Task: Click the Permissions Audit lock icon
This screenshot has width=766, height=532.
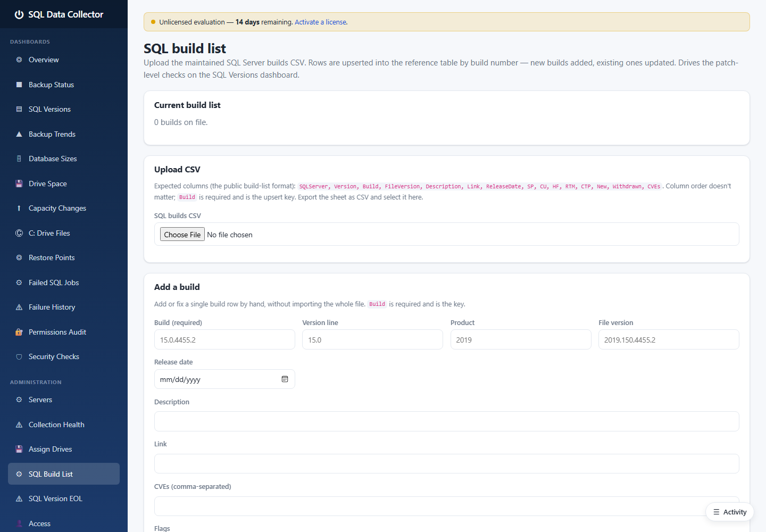Action: pos(19,332)
